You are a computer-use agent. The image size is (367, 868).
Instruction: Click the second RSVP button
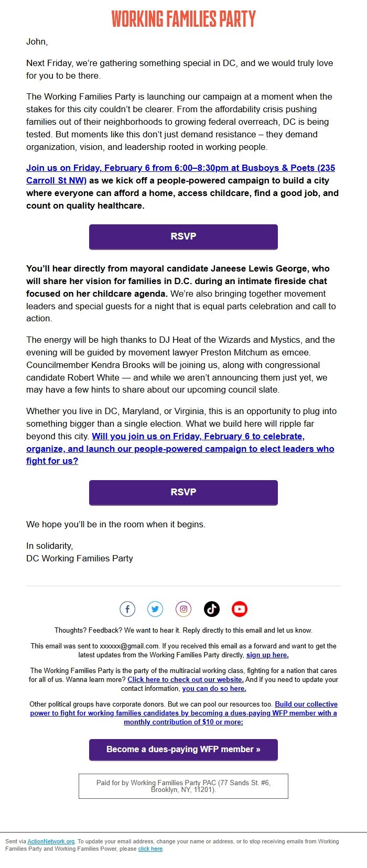coord(183,492)
